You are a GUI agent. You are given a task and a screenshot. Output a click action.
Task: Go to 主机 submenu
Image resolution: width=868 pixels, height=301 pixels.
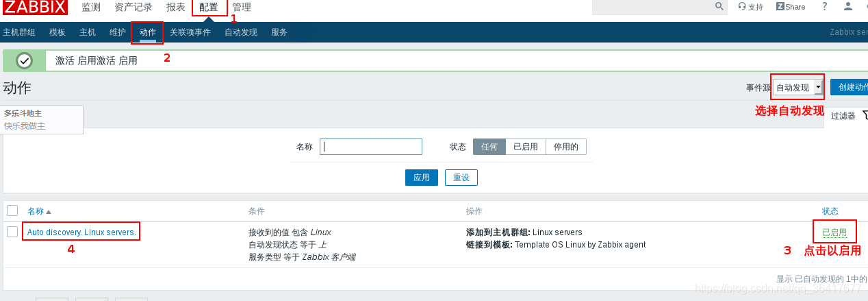[x=88, y=32]
